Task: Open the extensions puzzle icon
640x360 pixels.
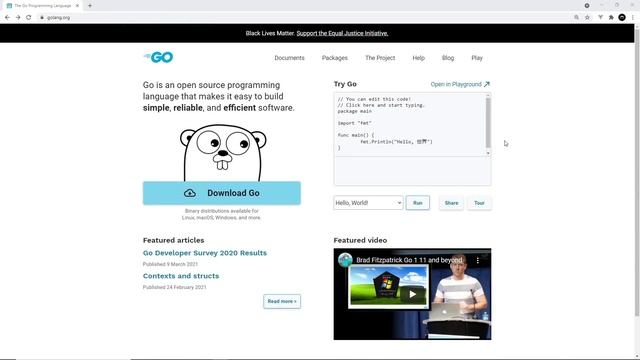Action: pyautogui.click(x=611, y=18)
